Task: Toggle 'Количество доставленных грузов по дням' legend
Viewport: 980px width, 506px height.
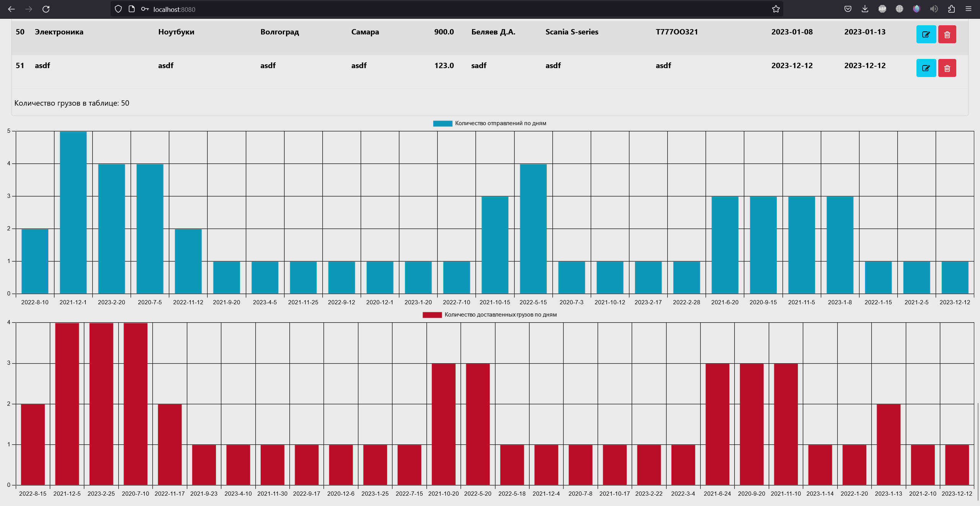Action: (490, 315)
